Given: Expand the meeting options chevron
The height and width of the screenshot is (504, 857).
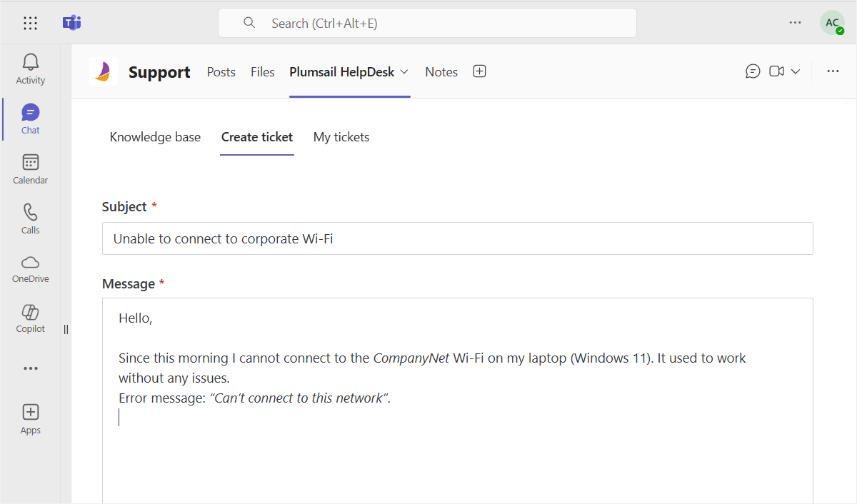Looking at the screenshot, I should (x=796, y=71).
